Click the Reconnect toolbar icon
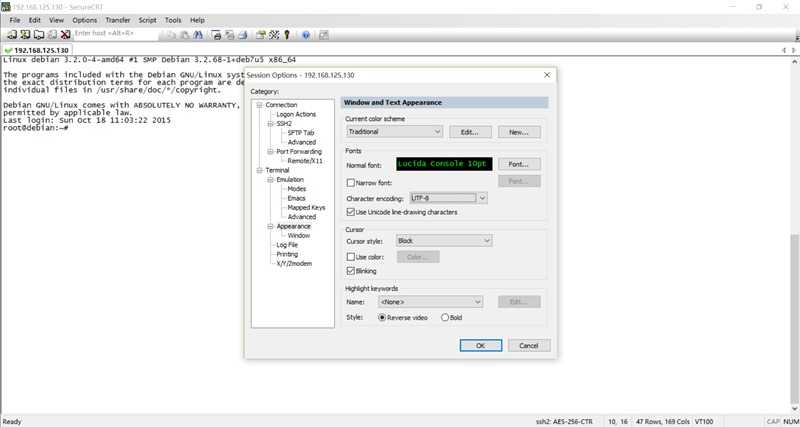 tap(52, 35)
